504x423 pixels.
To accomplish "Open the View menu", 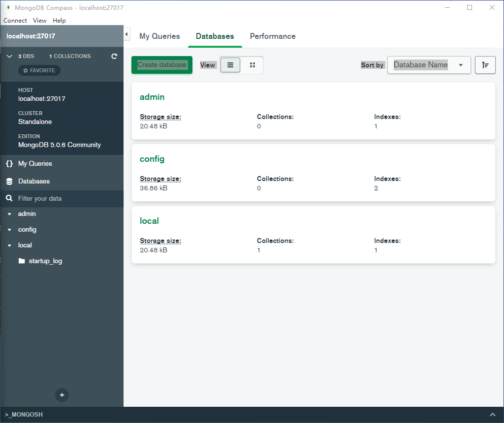I will 39,21.
